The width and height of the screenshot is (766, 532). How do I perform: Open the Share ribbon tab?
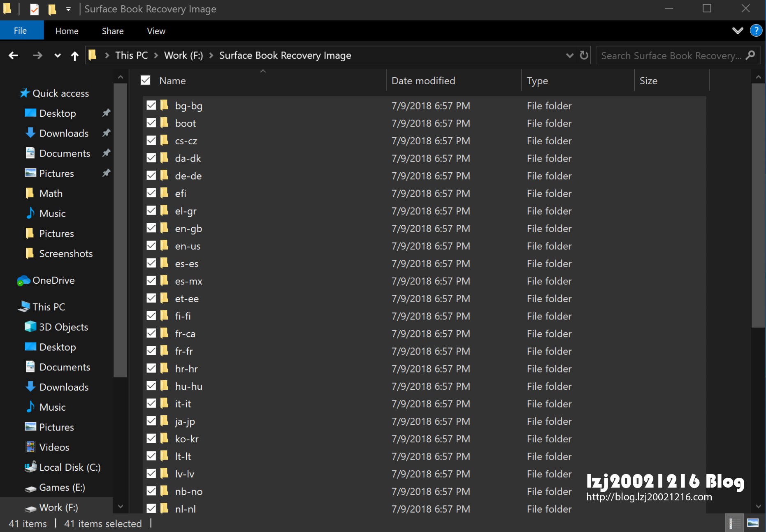[113, 31]
